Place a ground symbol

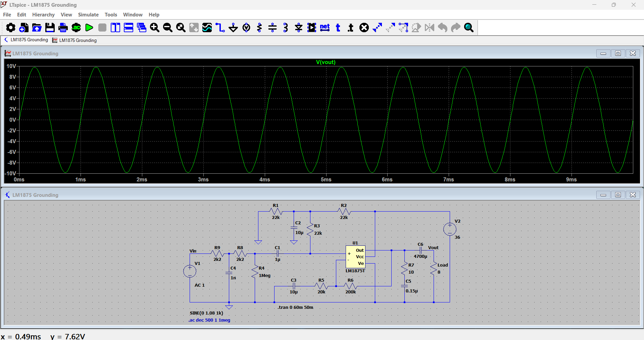point(233,27)
